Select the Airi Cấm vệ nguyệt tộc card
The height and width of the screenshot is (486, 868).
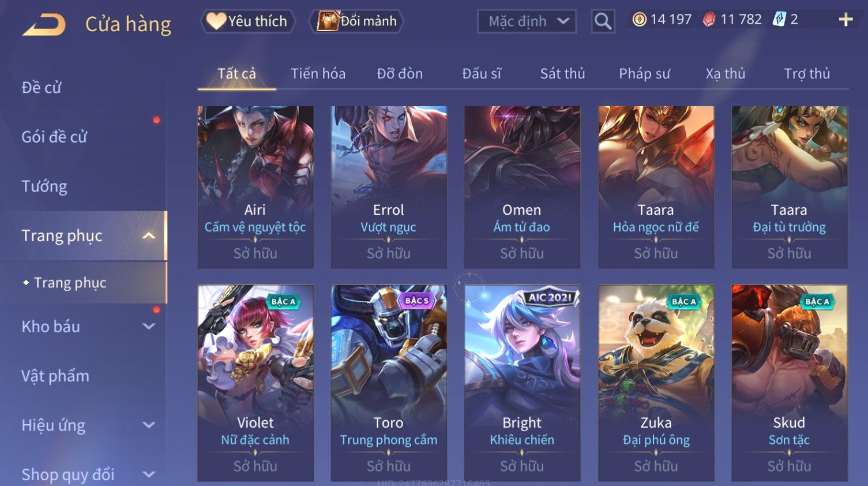pos(255,187)
